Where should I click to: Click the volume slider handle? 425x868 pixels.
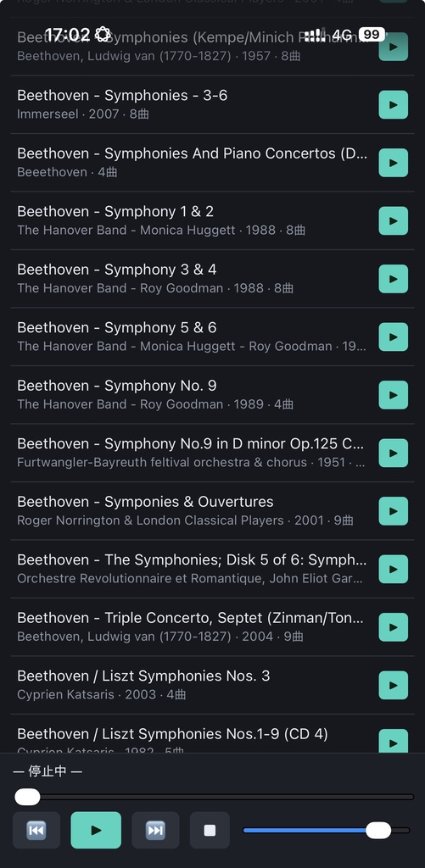[x=378, y=830]
